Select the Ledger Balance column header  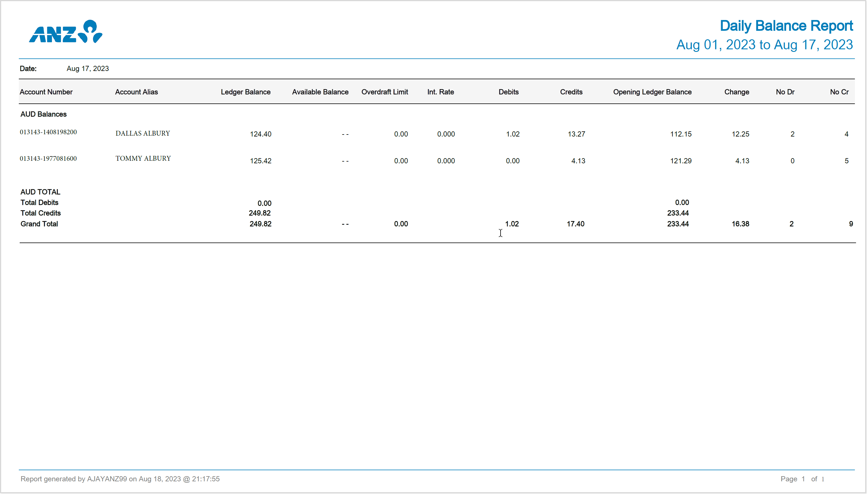[x=245, y=92]
